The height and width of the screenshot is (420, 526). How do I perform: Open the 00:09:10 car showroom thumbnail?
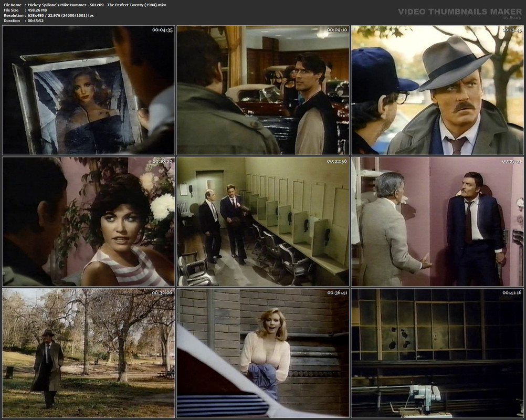pyautogui.click(x=263, y=90)
